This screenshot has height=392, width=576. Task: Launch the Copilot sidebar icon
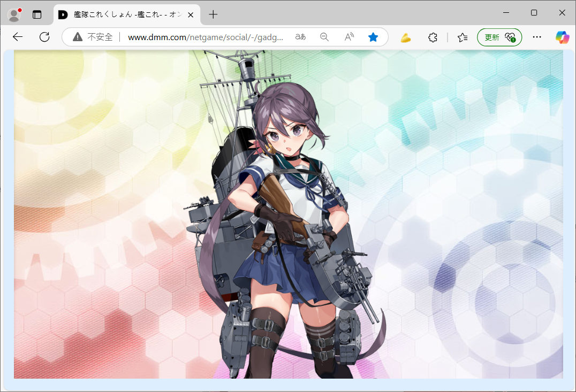click(x=563, y=37)
